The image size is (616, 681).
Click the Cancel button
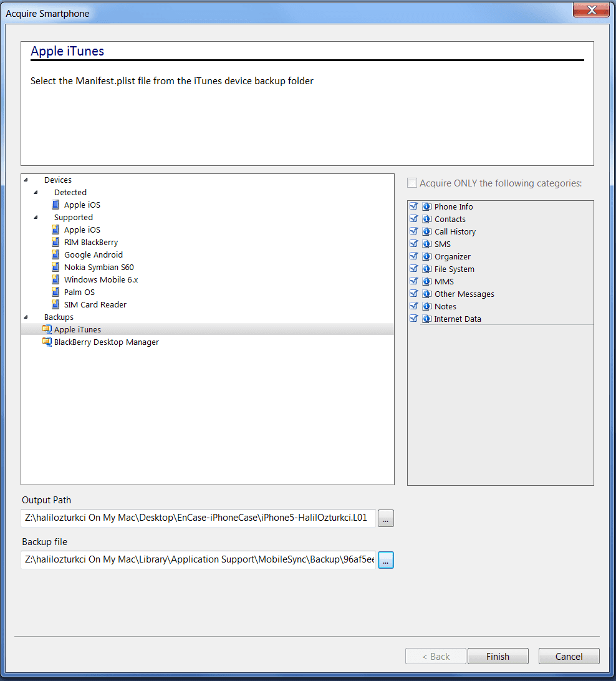point(569,656)
